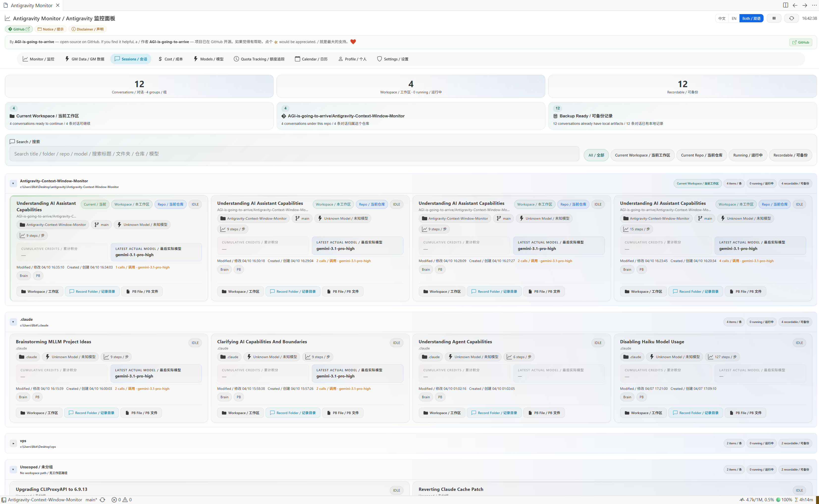Collapse the Antigravity-Context-Window-Monitor group
This screenshot has width=819, height=504.
click(x=13, y=184)
